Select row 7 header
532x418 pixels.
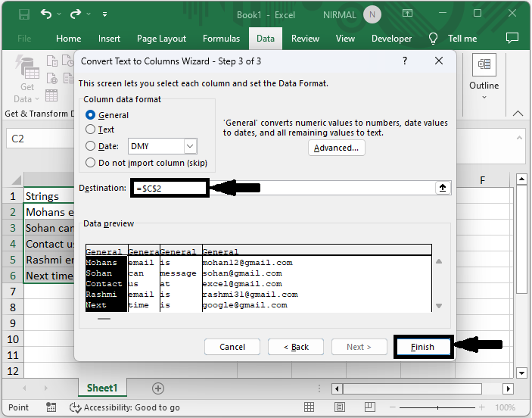(13, 292)
